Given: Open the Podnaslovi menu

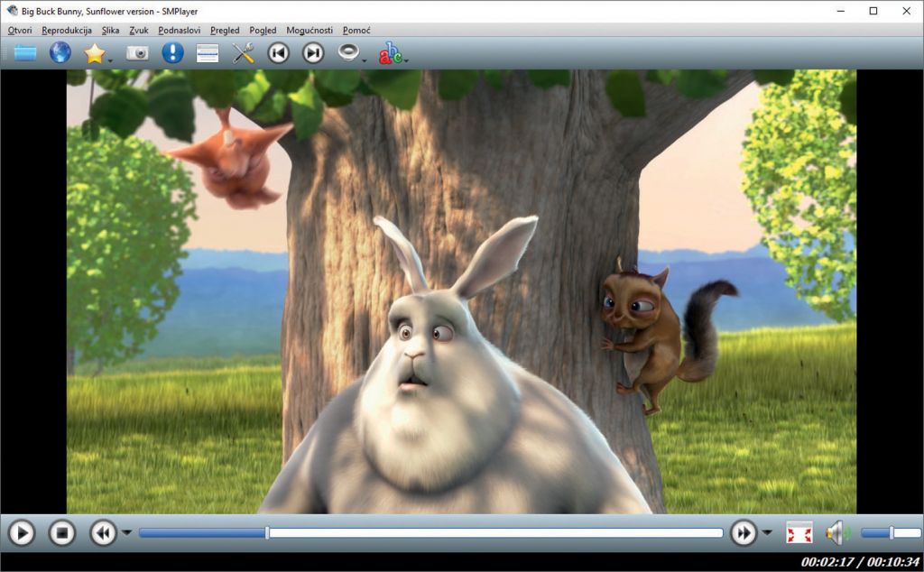Looking at the screenshot, I should coord(180,31).
